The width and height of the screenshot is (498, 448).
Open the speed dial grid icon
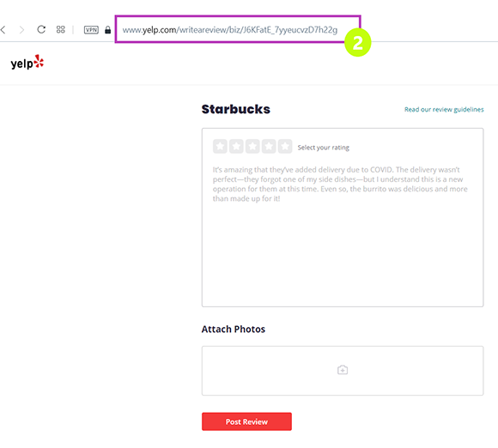click(x=60, y=29)
